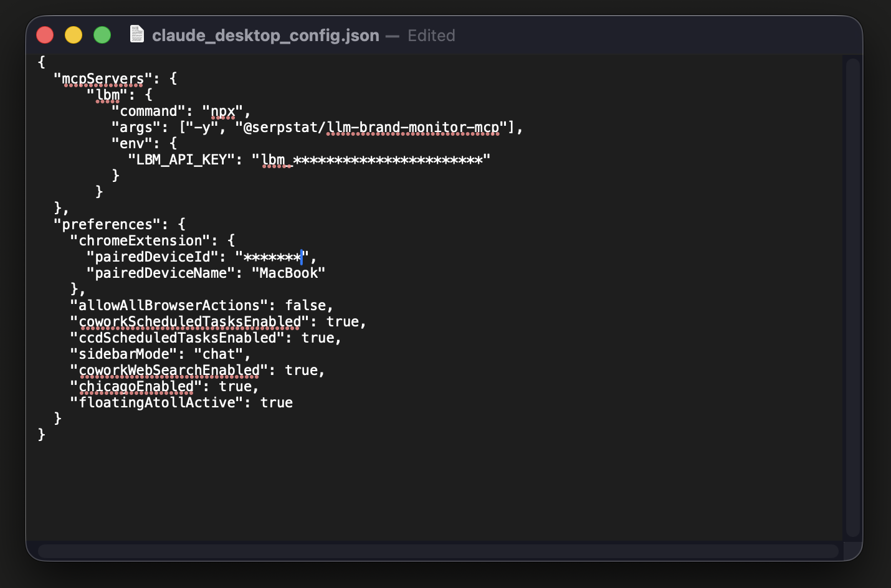Open the Edited status menu in title bar
This screenshot has height=588, width=891.
(x=431, y=36)
